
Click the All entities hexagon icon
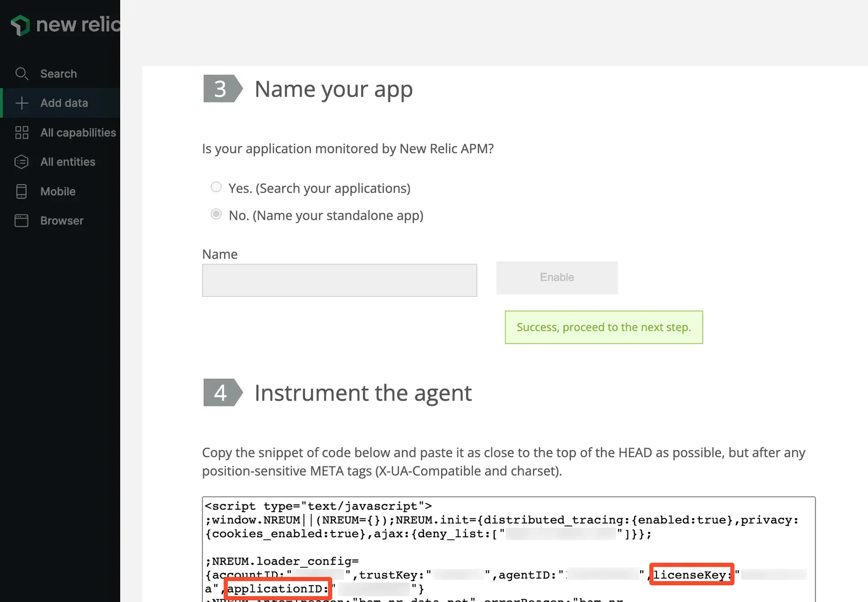tap(22, 162)
